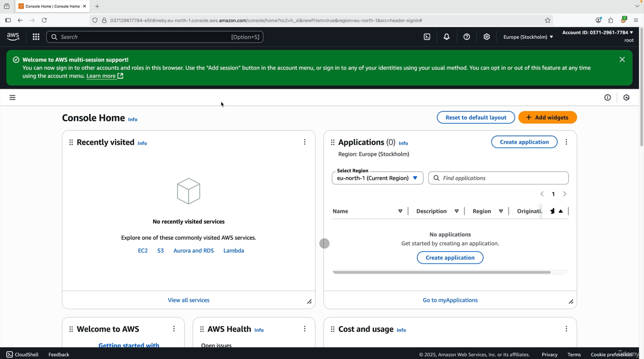
Task: Open the Aurora and RDS link
Action: [193, 250]
